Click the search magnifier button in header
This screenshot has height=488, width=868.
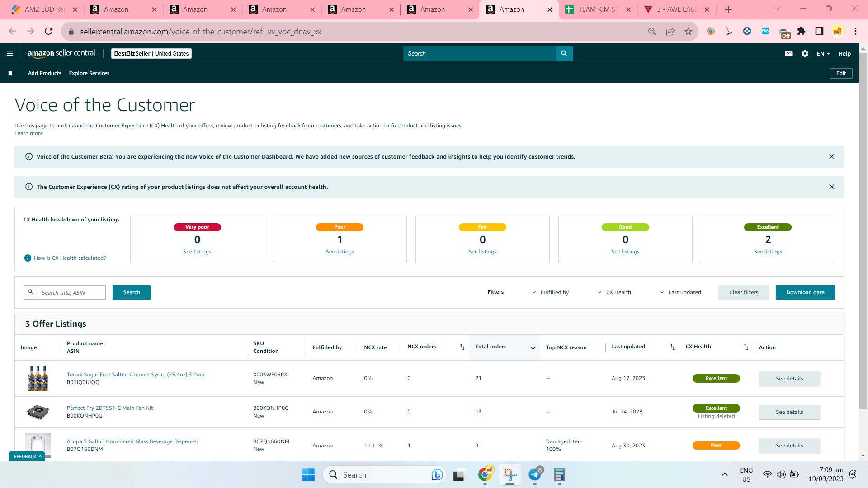tap(564, 53)
